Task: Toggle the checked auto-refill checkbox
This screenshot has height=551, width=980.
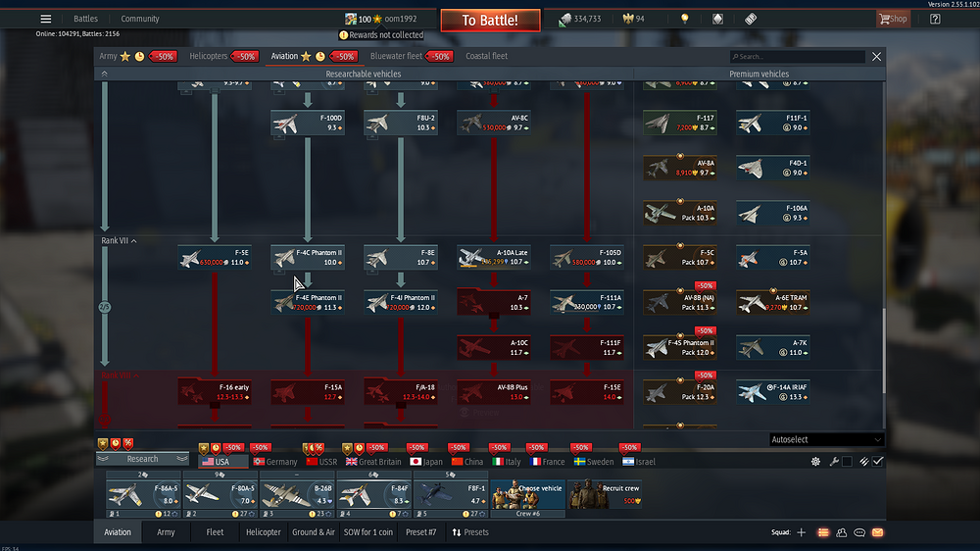Action: pos(877,462)
